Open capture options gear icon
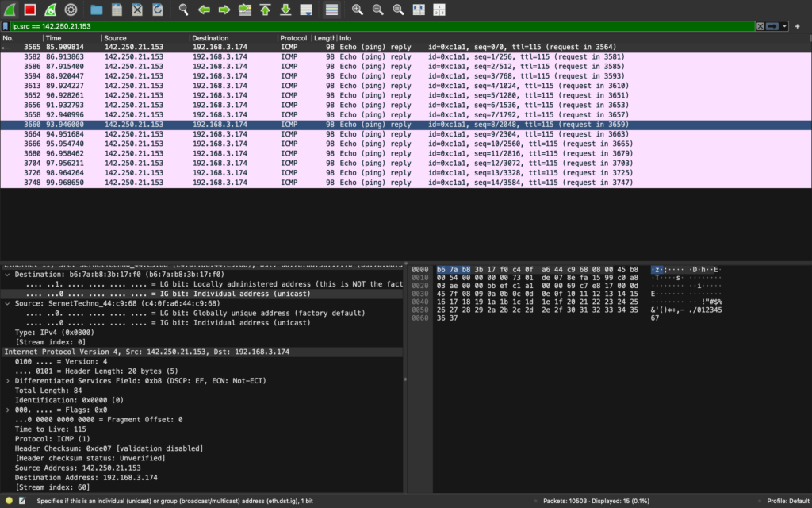This screenshot has height=508, width=812. point(71,10)
